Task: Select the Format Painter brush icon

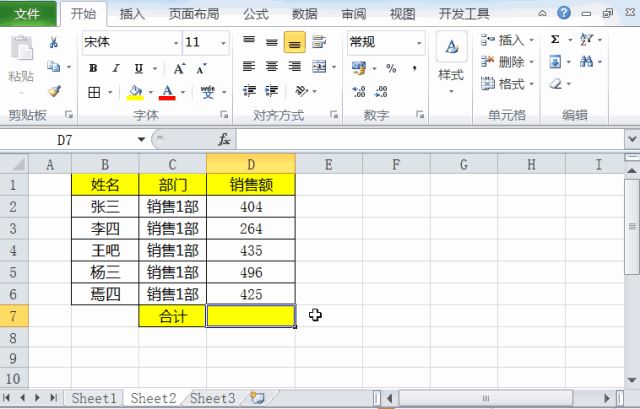Action: (54, 91)
